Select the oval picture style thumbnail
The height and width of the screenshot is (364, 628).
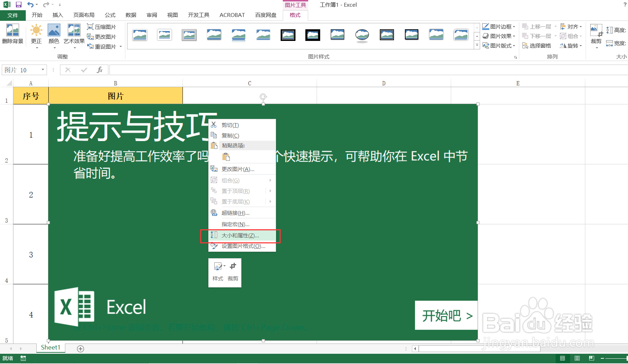362,35
